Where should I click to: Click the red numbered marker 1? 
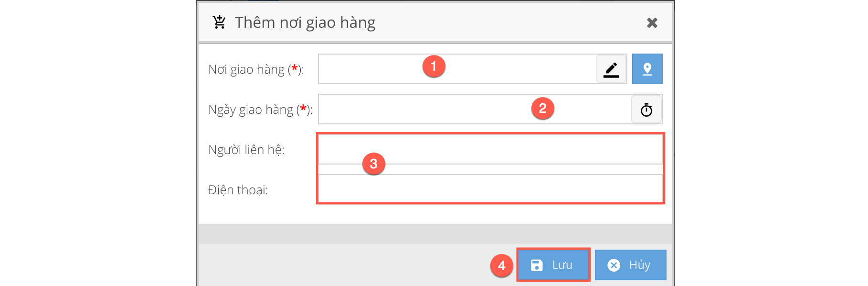(x=434, y=66)
